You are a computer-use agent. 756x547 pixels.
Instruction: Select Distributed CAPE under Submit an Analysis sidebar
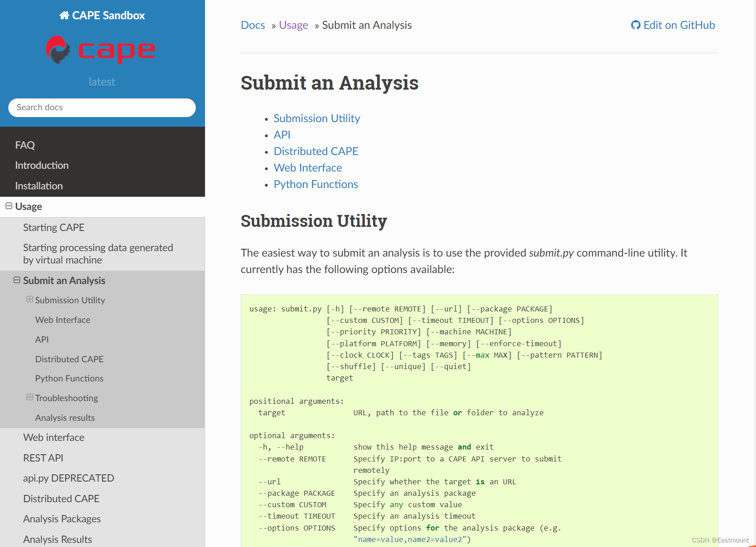point(69,359)
